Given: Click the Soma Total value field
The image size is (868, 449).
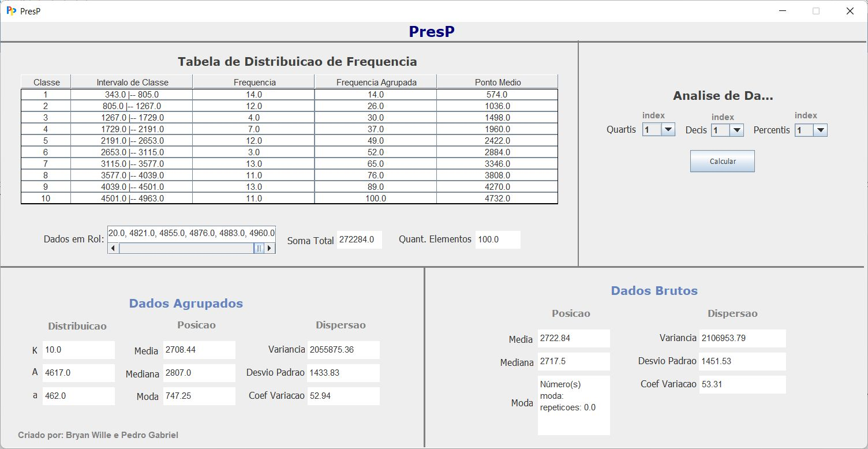Looking at the screenshot, I should pos(358,240).
